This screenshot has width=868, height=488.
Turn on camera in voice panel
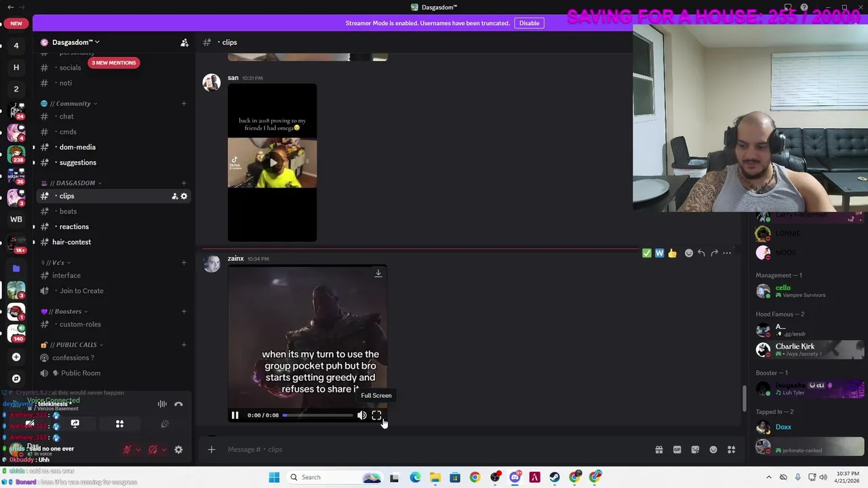point(30,424)
